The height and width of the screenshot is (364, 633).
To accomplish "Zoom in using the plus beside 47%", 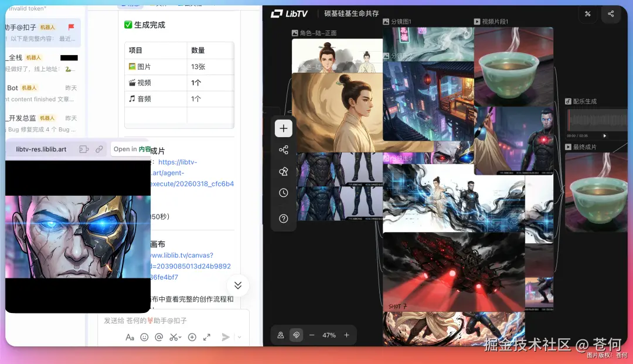I will (x=346, y=335).
